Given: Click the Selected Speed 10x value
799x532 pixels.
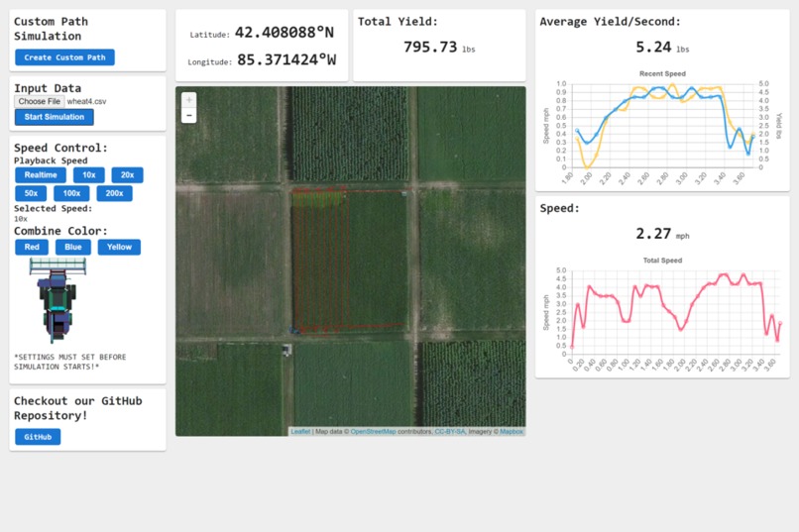Looking at the screenshot, I should pos(21,219).
